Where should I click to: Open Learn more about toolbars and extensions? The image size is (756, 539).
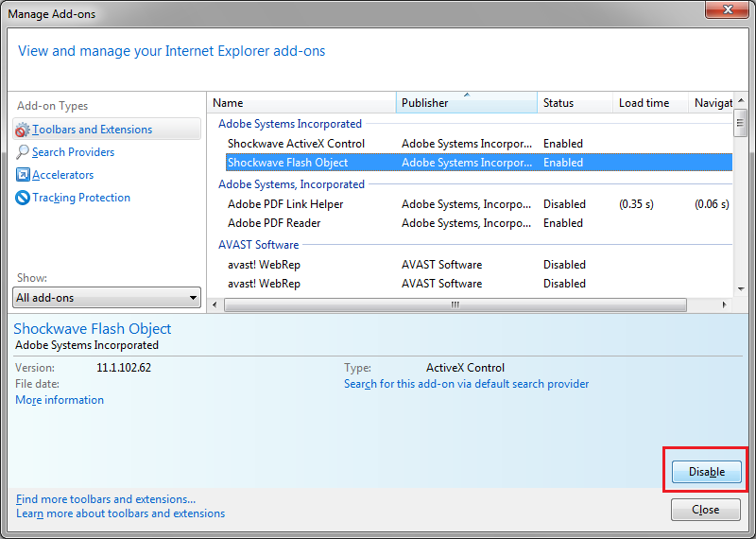point(121,513)
